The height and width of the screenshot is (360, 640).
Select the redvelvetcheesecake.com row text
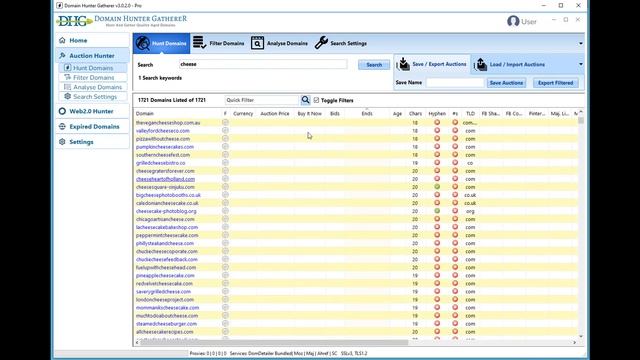[x=164, y=284]
